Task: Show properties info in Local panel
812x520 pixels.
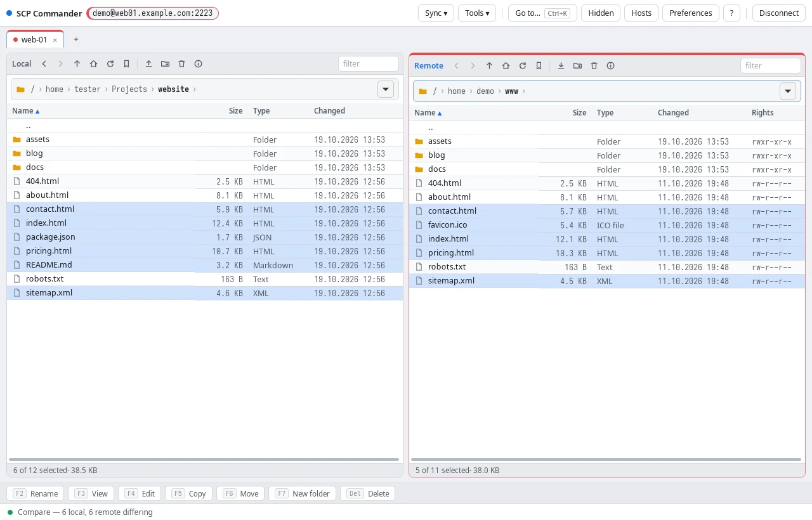Action: [199, 63]
